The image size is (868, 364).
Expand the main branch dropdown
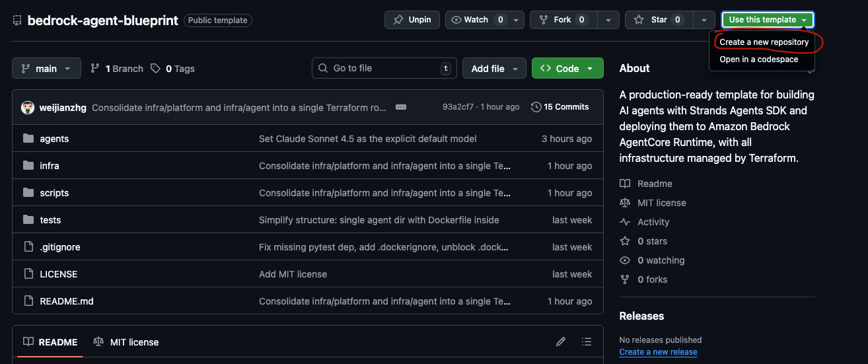pyautogui.click(x=46, y=69)
